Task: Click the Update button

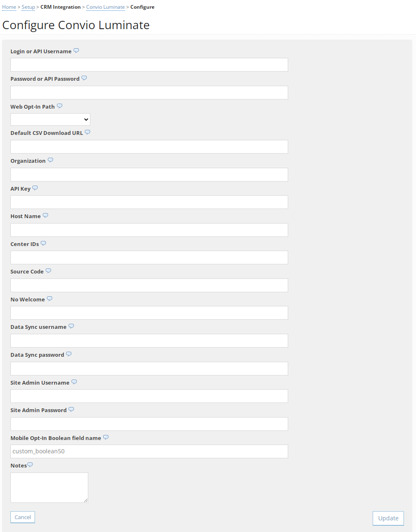Action: click(x=388, y=518)
